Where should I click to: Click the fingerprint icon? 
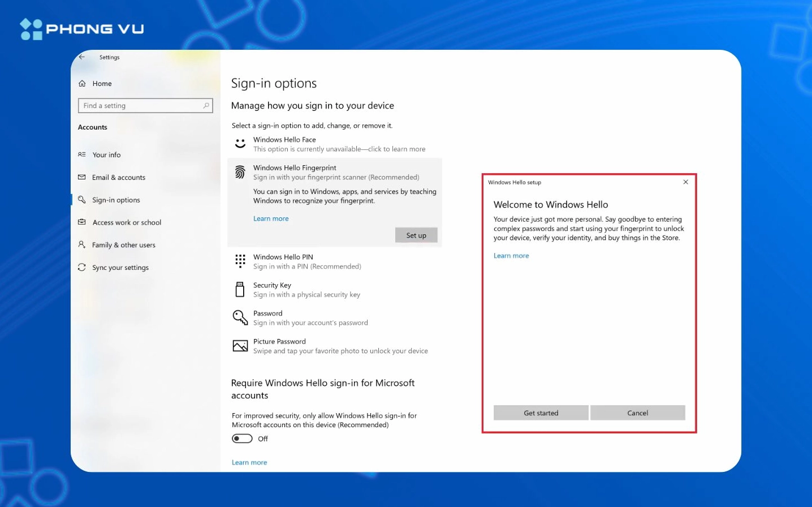240,172
